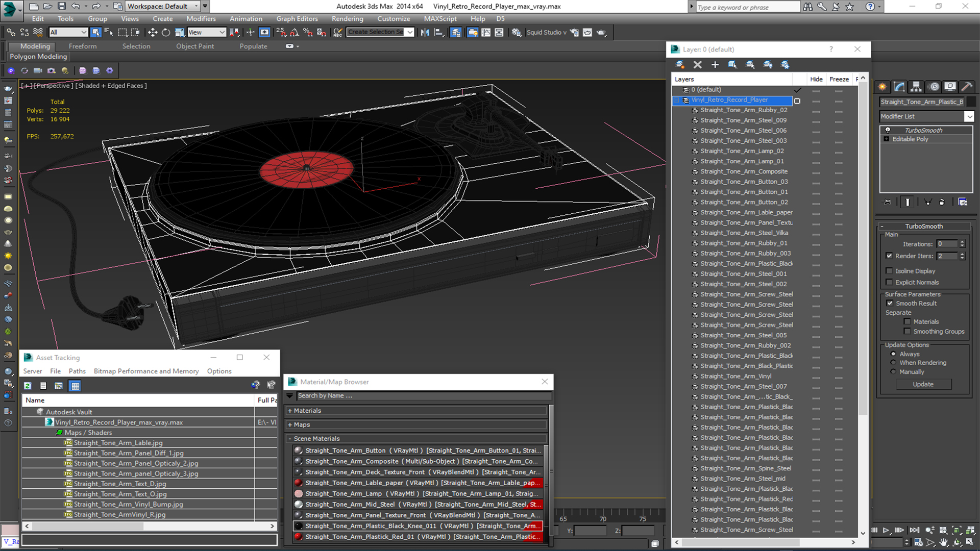Click the Mirror tool icon

[x=425, y=32]
